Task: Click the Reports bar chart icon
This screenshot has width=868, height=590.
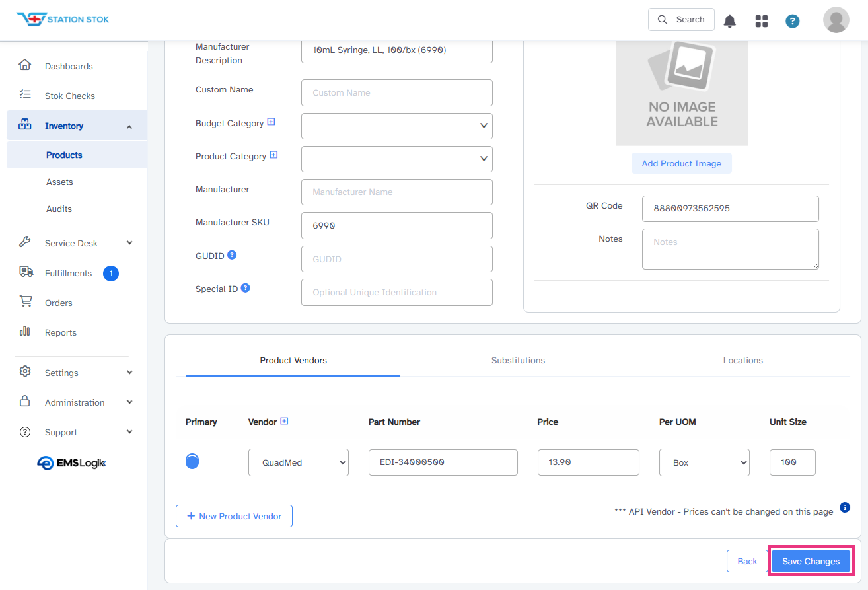Action: 25,331
